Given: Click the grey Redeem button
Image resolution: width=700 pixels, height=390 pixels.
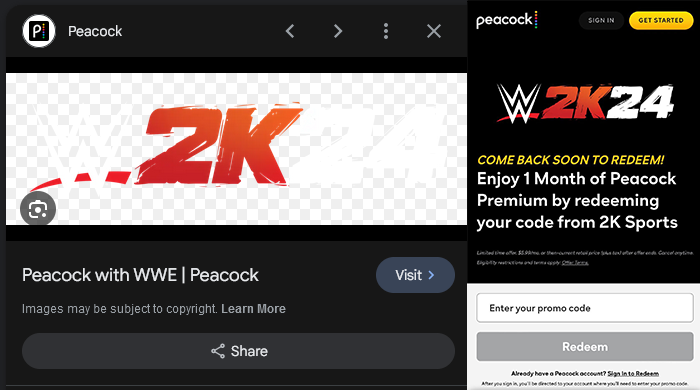Looking at the screenshot, I should (585, 347).
